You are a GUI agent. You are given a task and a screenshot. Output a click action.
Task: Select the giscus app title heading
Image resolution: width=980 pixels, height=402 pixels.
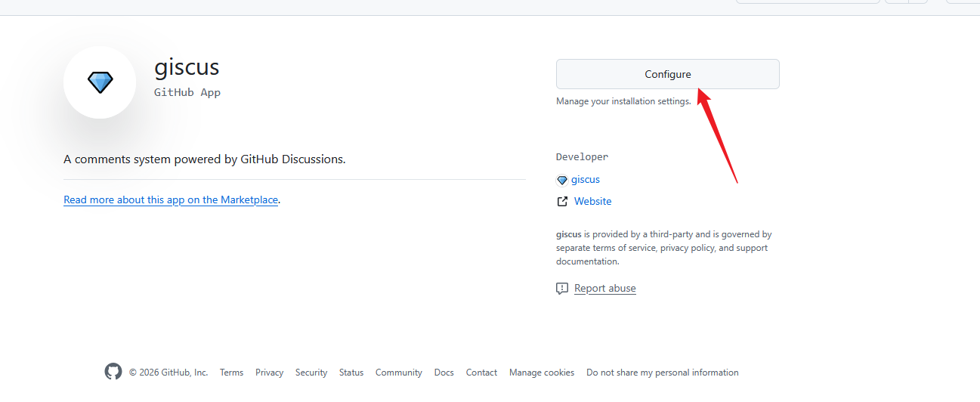[x=187, y=67]
